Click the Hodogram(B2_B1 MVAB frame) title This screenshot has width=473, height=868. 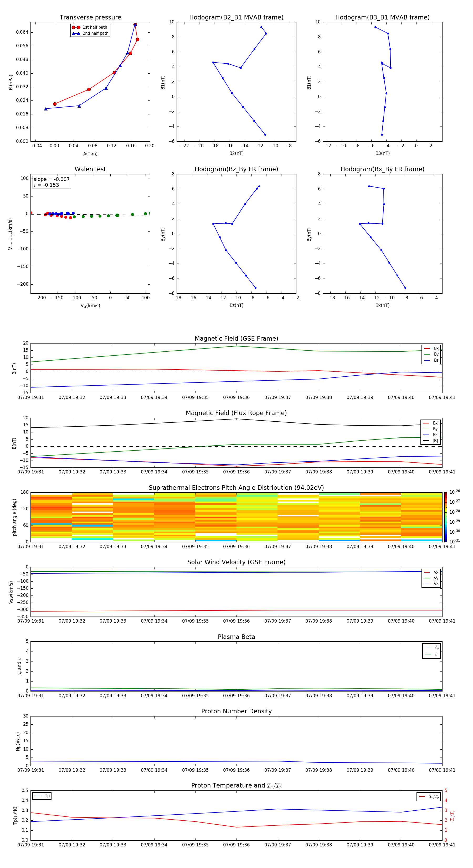(236, 17)
